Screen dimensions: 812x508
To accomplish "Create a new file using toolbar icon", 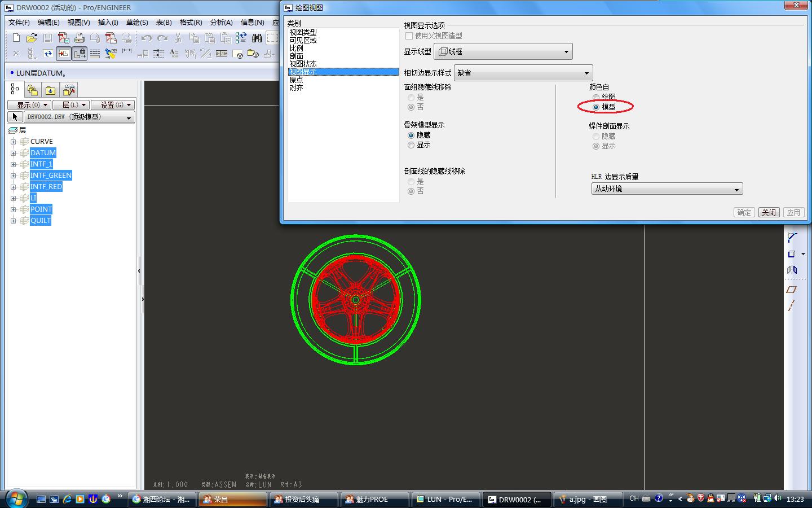I will (16, 38).
